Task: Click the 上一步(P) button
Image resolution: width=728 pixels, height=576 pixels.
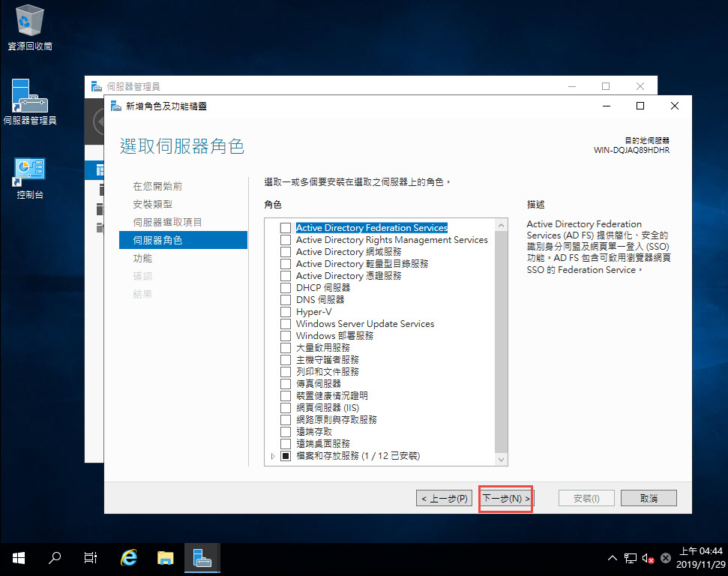Action: pyautogui.click(x=445, y=499)
